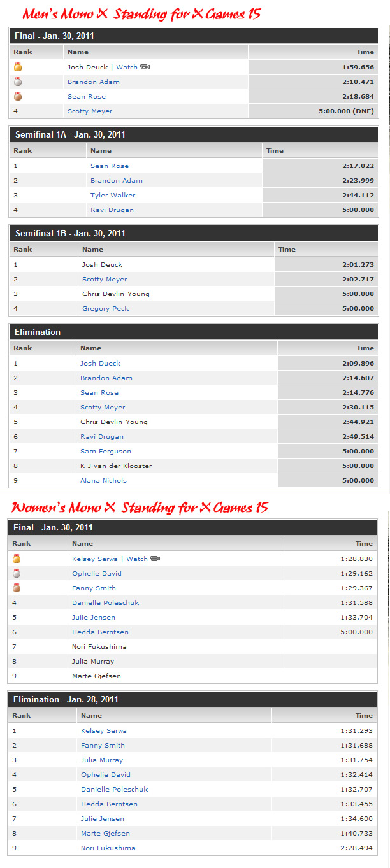Image resolution: width=390 pixels, height=868 pixels.
Task: Open Scotty Meyer's link in the Men's Final table
Action: pyautogui.click(x=90, y=111)
